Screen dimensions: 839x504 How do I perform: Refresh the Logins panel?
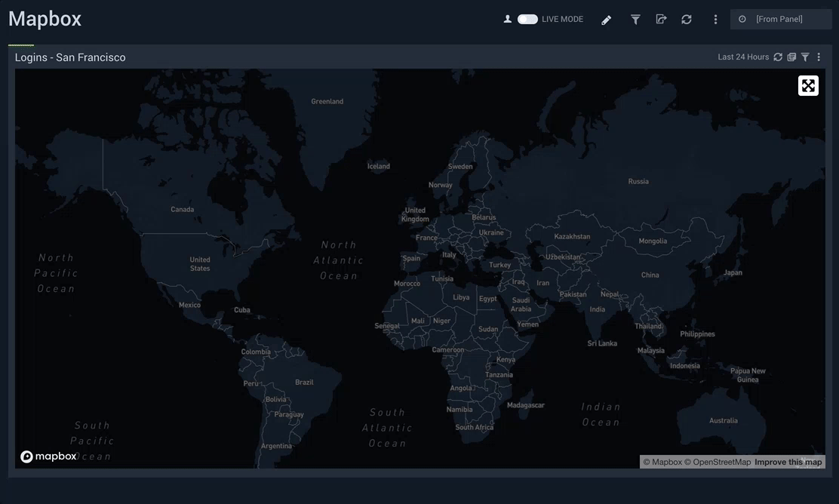pyautogui.click(x=778, y=57)
